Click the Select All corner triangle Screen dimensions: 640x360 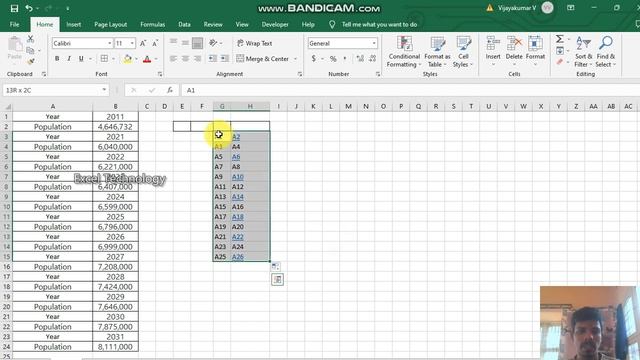tap(7, 107)
